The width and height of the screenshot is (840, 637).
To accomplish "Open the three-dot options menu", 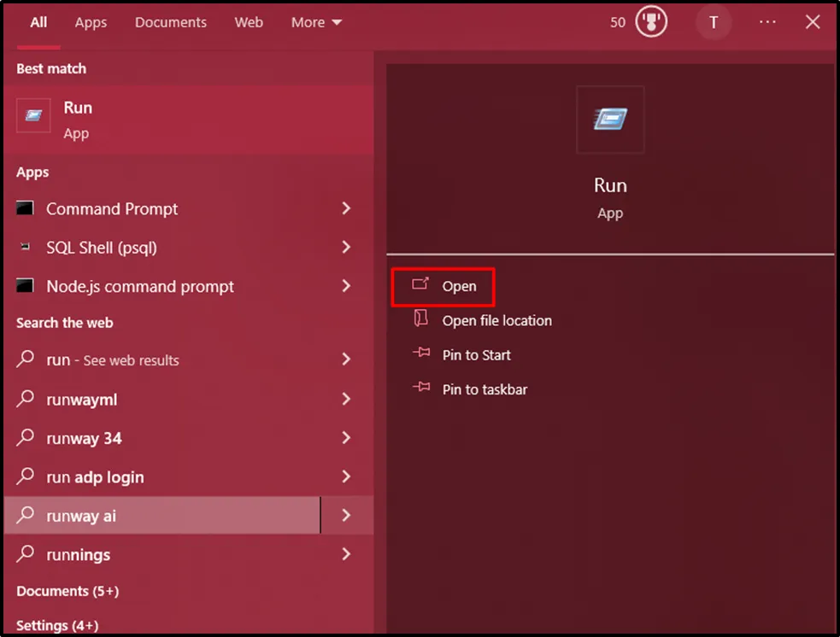I will (x=767, y=22).
